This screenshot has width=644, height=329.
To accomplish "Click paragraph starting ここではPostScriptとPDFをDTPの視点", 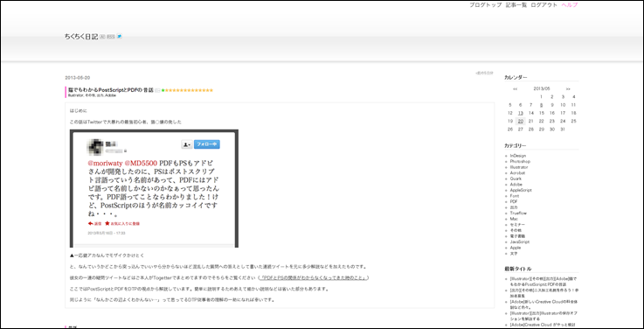I will [199, 289].
